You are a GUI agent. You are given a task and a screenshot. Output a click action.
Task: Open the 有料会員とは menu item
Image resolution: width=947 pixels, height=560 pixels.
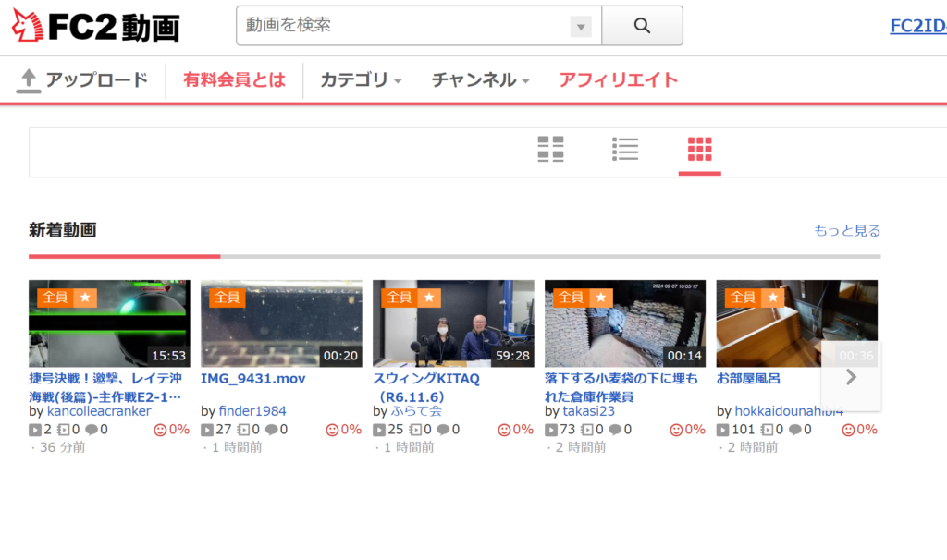point(234,80)
